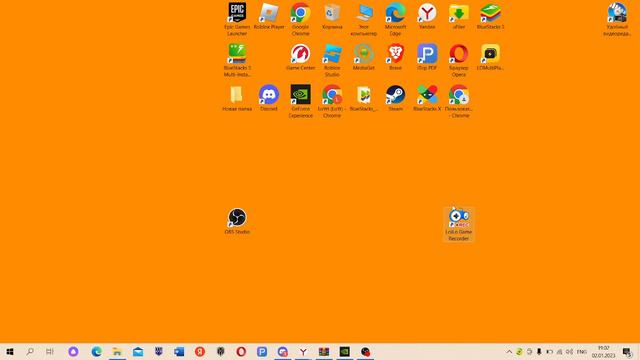Viewport: 640px width, 360px height.
Task: Select the uFiler desktop shortcut
Action: pos(459,16)
